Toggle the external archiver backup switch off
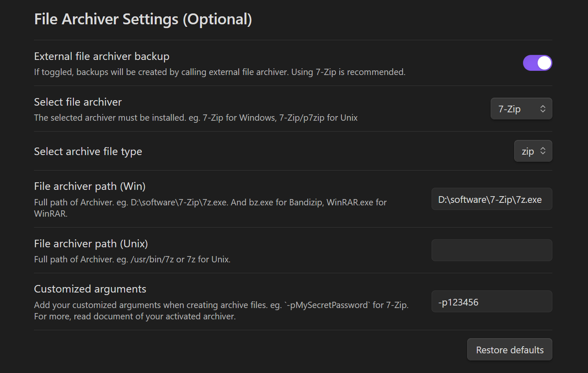588x373 pixels. (537, 63)
